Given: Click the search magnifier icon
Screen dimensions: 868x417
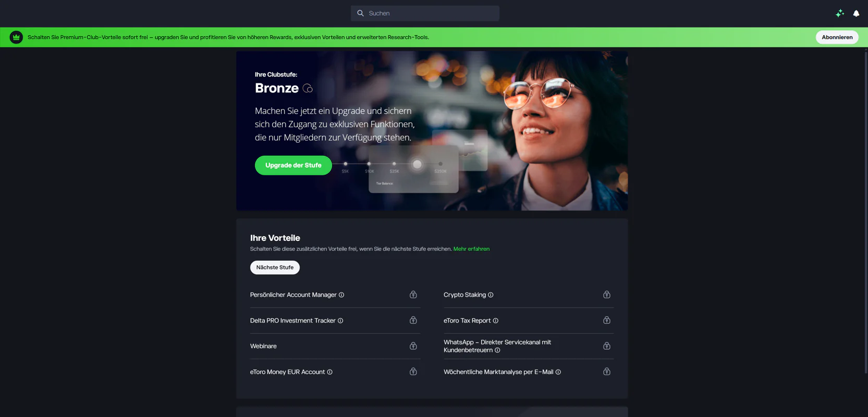Looking at the screenshot, I should 360,13.
